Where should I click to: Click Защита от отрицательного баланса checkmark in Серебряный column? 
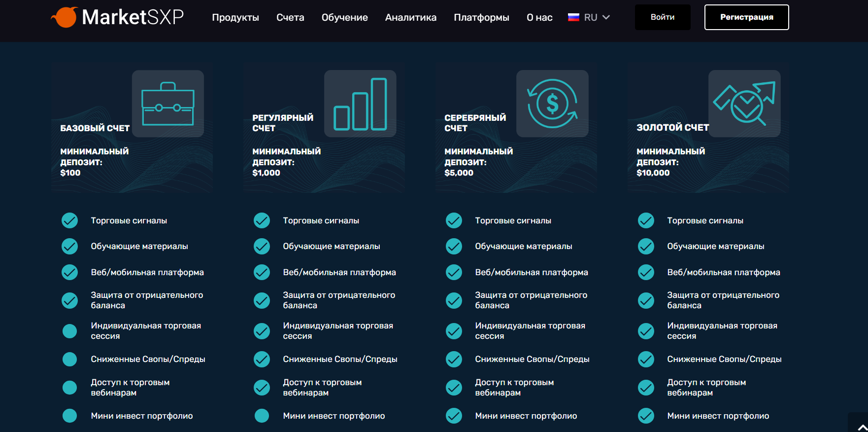click(454, 300)
